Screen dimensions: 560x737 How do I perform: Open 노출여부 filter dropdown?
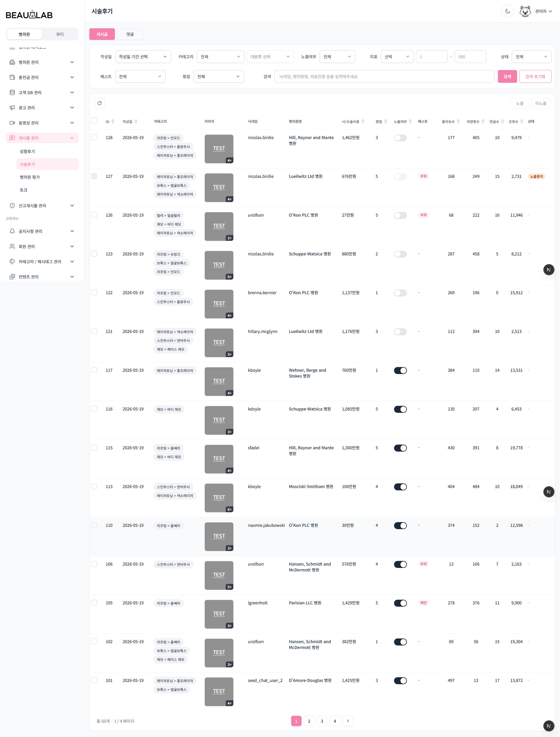tap(337, 57)
